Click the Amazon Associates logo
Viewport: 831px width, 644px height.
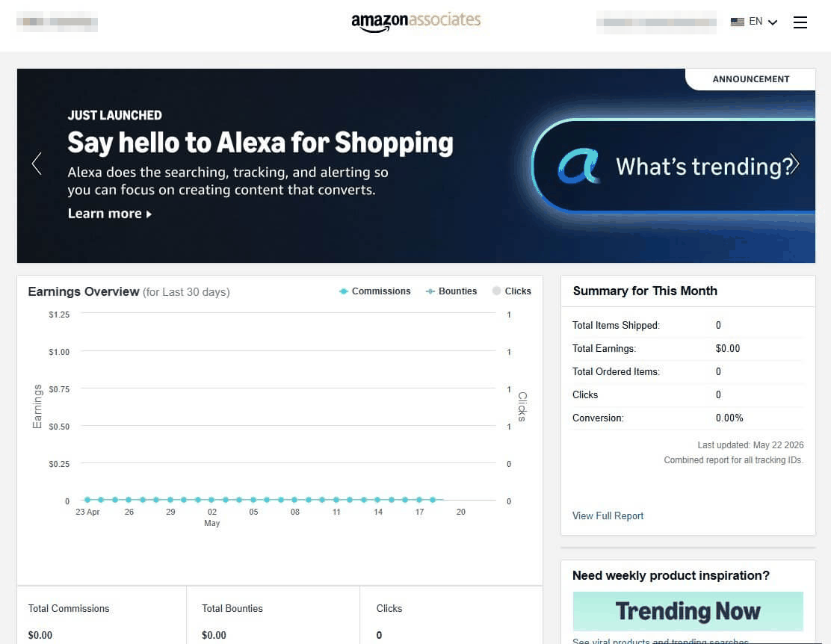coord(416,22)
